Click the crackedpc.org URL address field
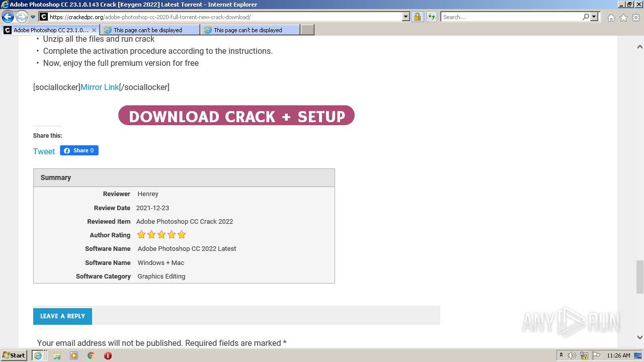Screen dimensions: 644x362 225,17
